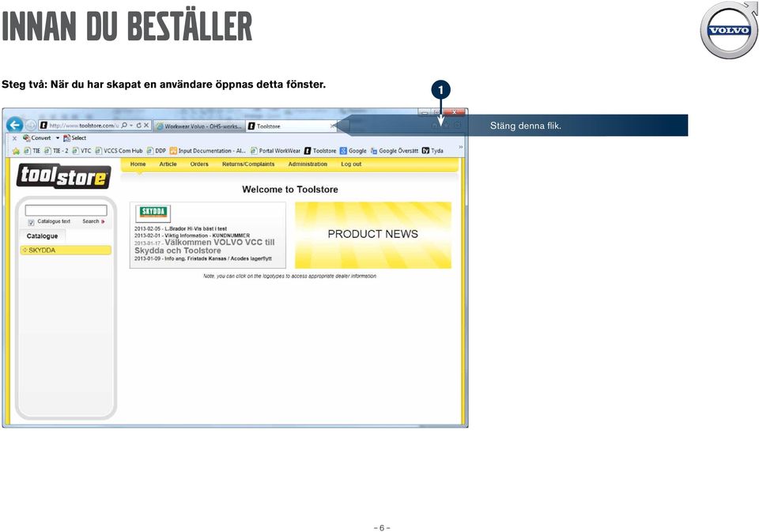Click the search magnifier in the address bar
759x532 pixels.
click(124, 126)
